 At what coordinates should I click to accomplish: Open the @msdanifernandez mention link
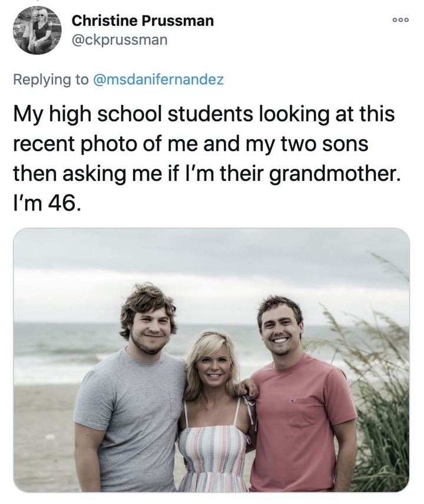[x=158, y=79]
